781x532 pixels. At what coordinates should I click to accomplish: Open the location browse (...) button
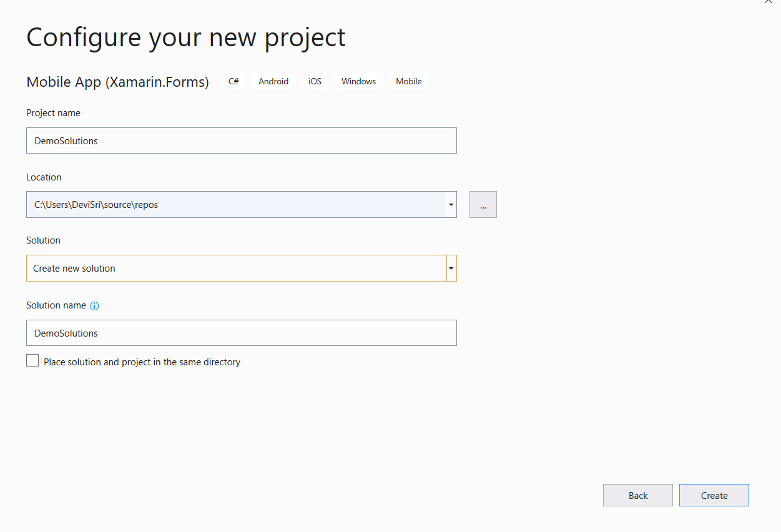[483, 205]
